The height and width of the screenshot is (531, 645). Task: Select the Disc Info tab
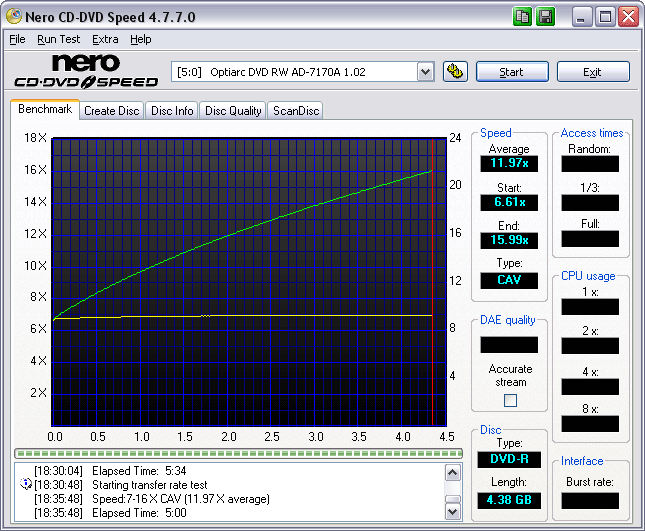tap(172, 111)
